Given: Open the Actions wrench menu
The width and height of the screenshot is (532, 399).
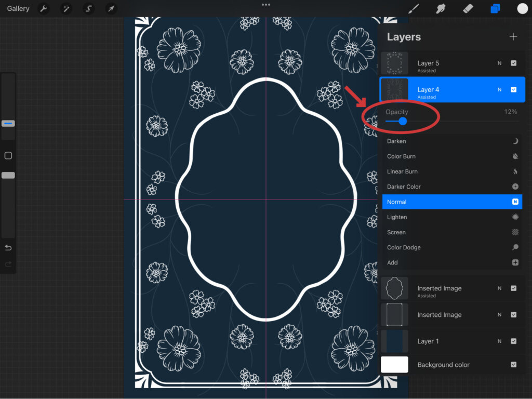Looking at the screenshot, I should pos(44,9).
